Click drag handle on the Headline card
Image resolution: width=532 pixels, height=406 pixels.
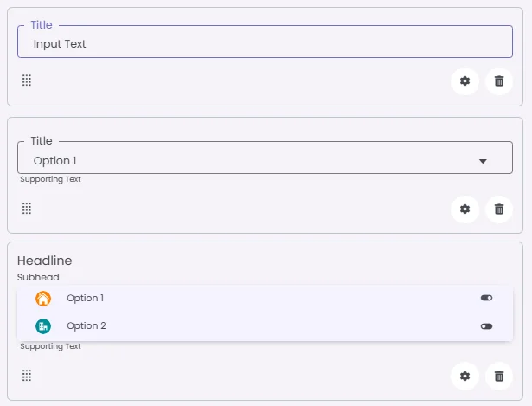coord(27,376)
